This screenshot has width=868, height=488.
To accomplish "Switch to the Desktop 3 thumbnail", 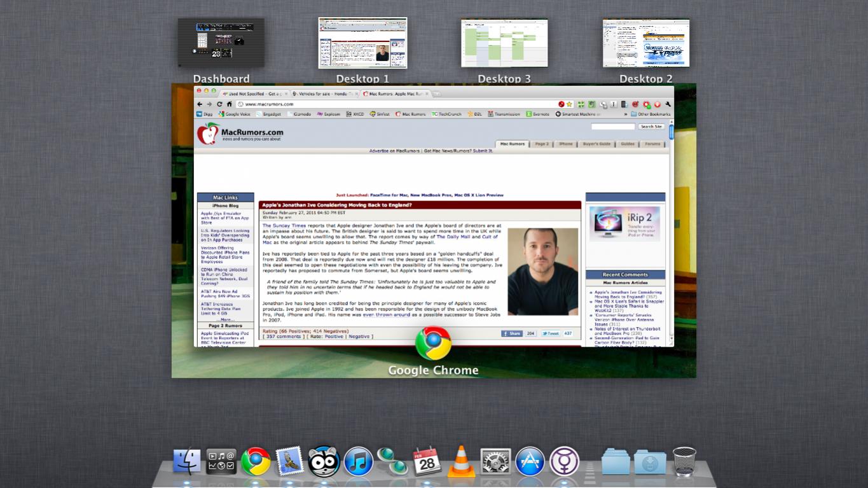I will (504, 43).
